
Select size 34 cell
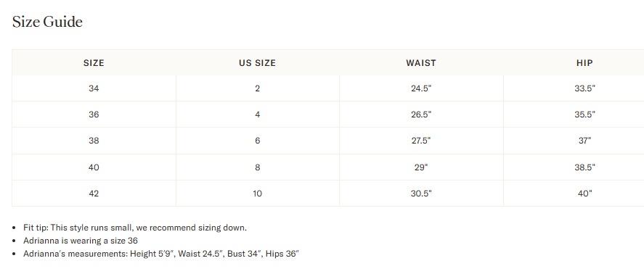point(94,88)
